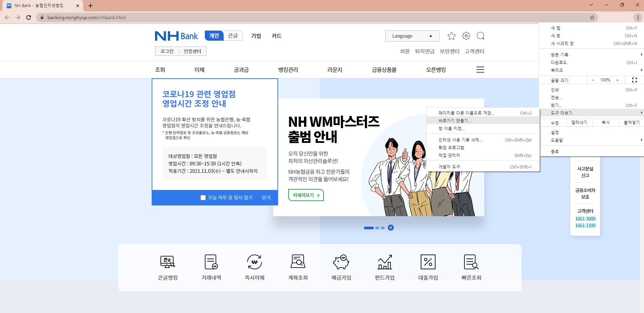Open 이체 navigation menu
This screenshot has width=644, height=313.
coord(199,70)
